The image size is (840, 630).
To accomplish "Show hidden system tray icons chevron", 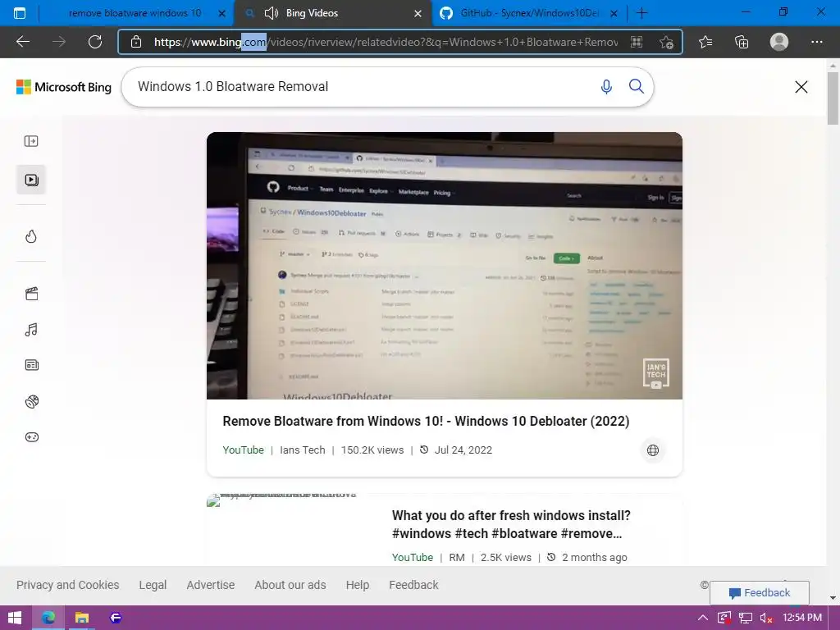I will point(703,618).
